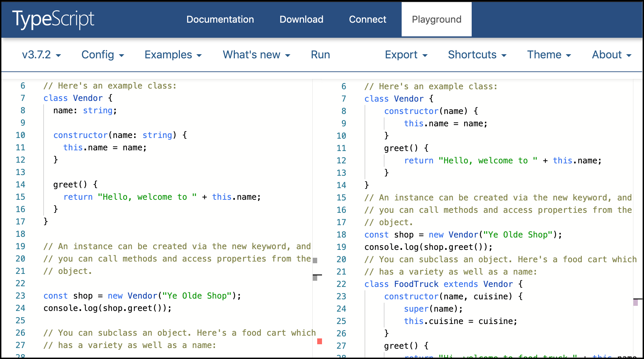This screenshot has height=359, width=644.
Task: Select the Playground tab
Action: point(436,20)
